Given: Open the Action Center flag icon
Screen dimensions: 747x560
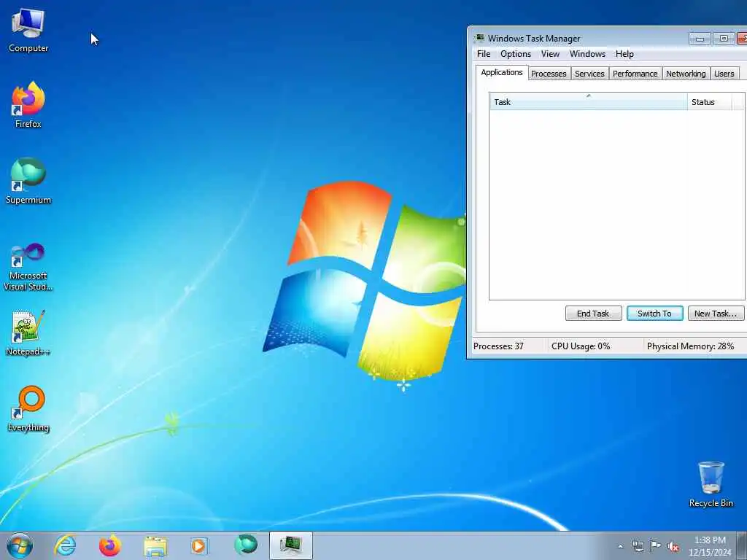Looking at the screenshot, I should point(656,546).
